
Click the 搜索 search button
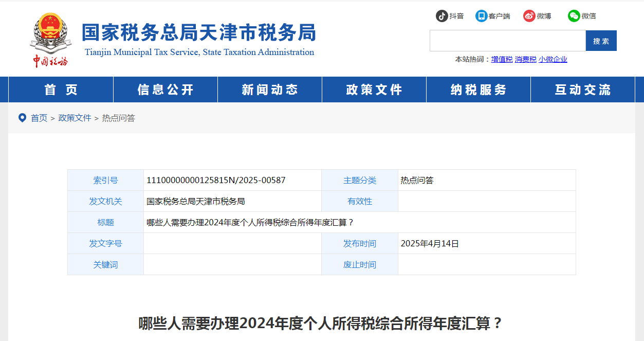click(601, 41)
